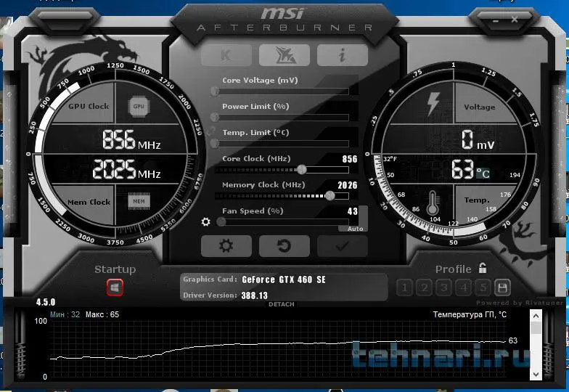This screenshot has height=392, width=569.
Task: Toggle profile lock padlock icon
Action: 482,269
